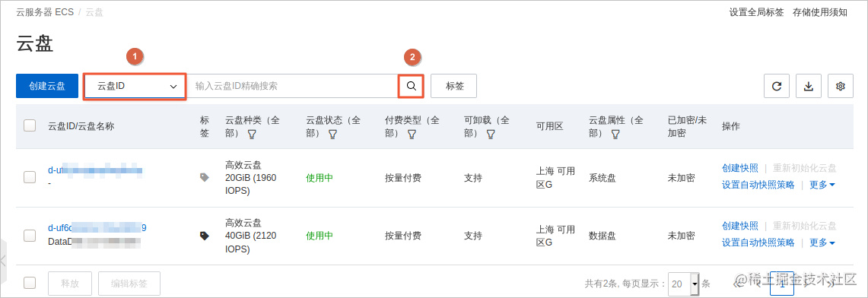This screenshot has width=868, height=298.
Task: Open the 云盘ID search type dropdown
Action: pos(135,86)
